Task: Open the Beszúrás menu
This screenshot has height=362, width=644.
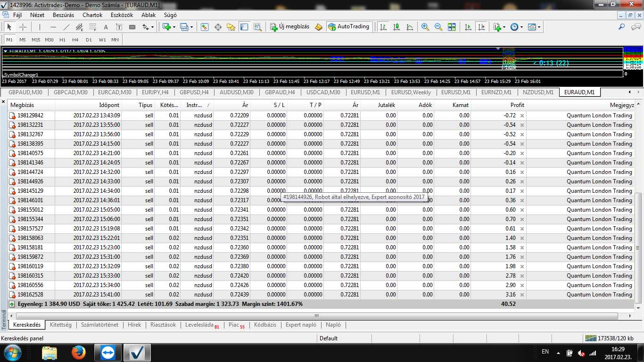Action: (63, 15)
